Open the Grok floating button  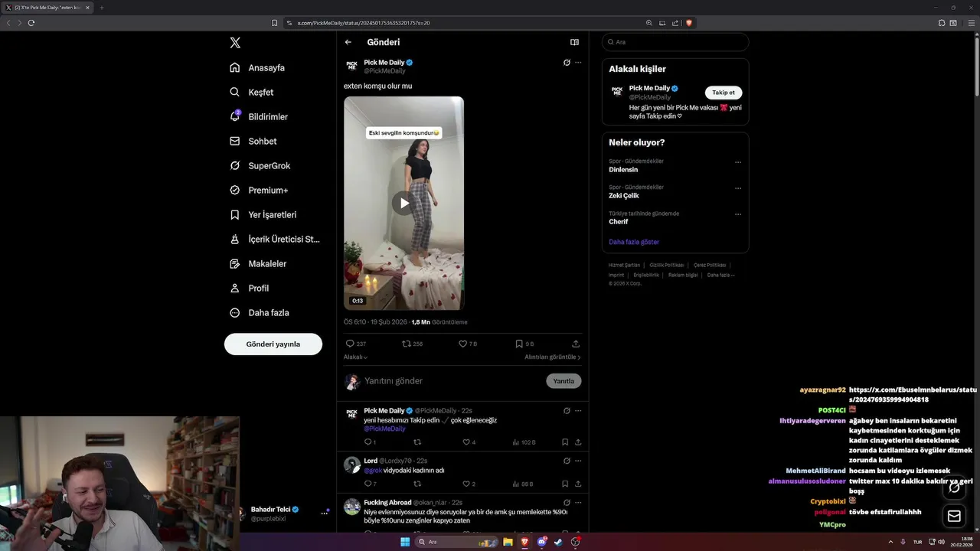(x=954, y=487)
